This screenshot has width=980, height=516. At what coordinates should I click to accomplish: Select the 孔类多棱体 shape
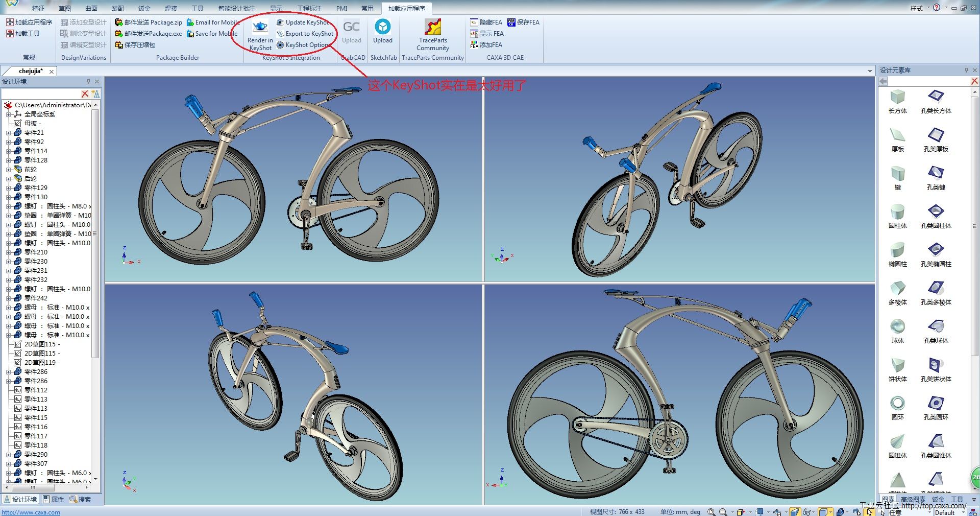pyautogui.click(x=936, y=293)
